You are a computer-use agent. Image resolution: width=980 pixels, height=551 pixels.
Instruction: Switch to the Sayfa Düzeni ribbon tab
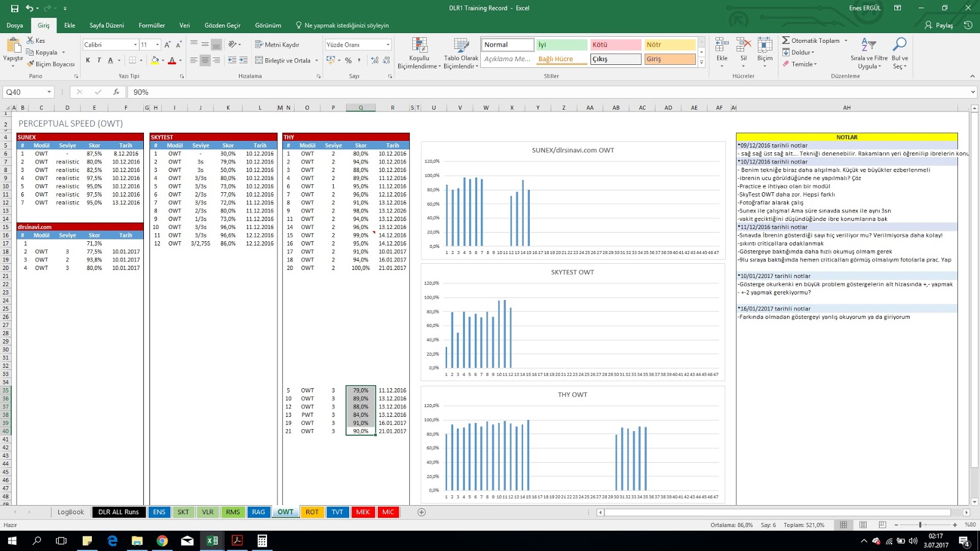click(107, 25)
